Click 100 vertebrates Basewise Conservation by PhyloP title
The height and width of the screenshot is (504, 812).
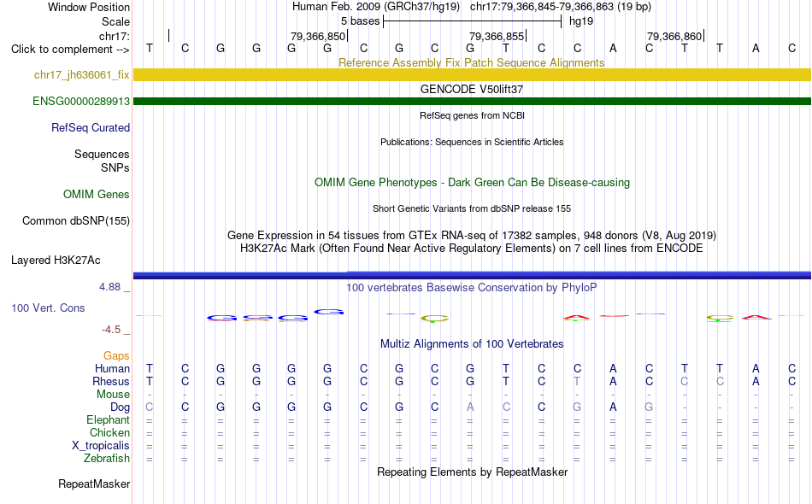(x=472, y=287)
